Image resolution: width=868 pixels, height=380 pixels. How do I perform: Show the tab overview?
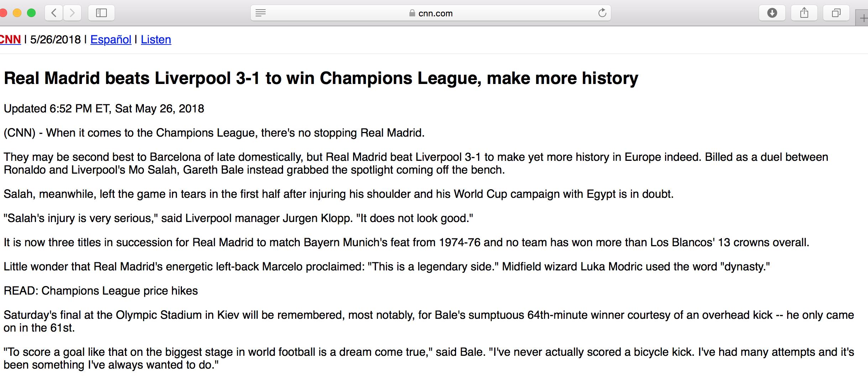point(836,13)
